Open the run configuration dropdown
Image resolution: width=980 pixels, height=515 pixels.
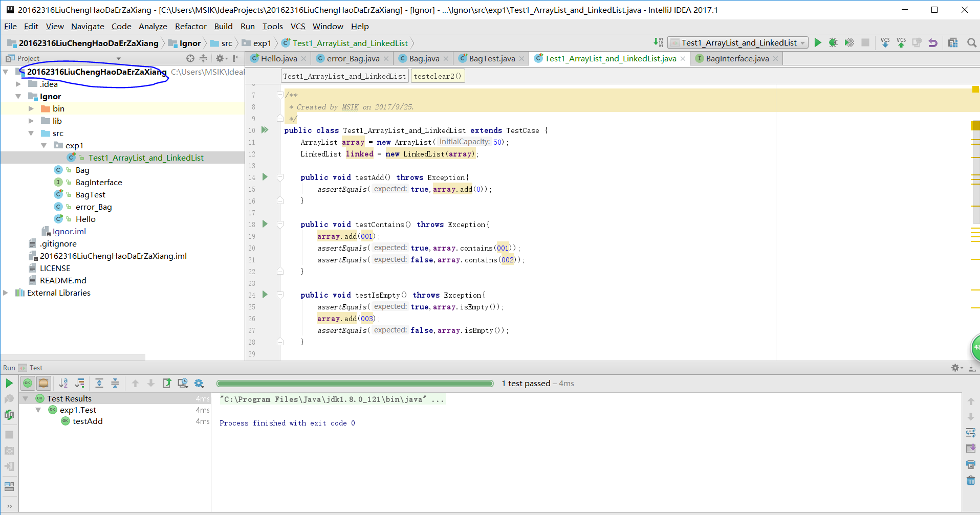(738, 43)
